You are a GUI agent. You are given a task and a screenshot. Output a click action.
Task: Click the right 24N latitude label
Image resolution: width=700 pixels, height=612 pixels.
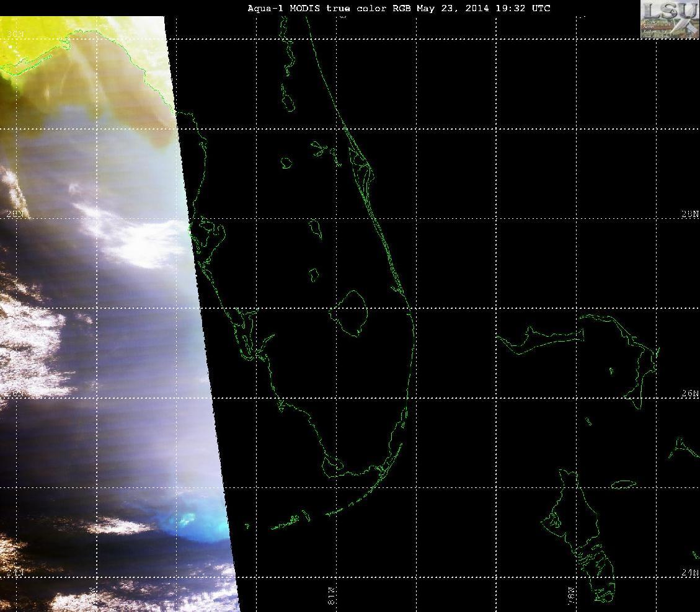pos(689,573)
